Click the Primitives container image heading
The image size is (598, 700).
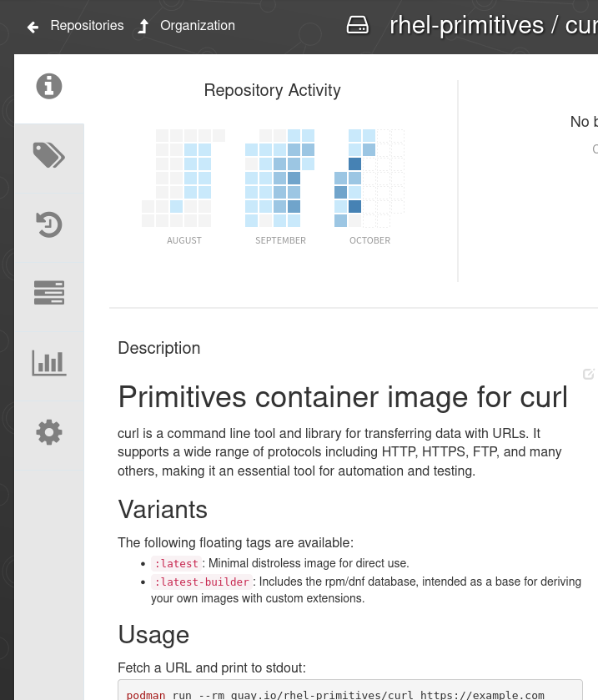[x=343, y=397]
